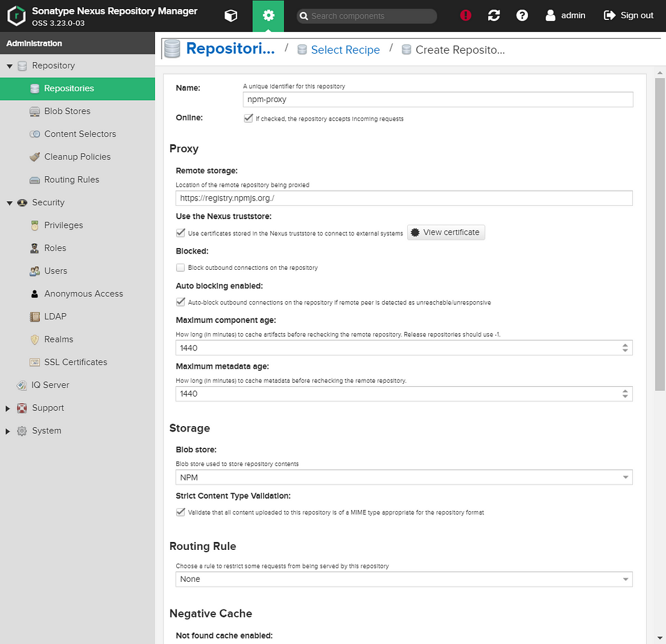Expand the System section in the sidebar

pyautogui.click(x=8, y=430)
